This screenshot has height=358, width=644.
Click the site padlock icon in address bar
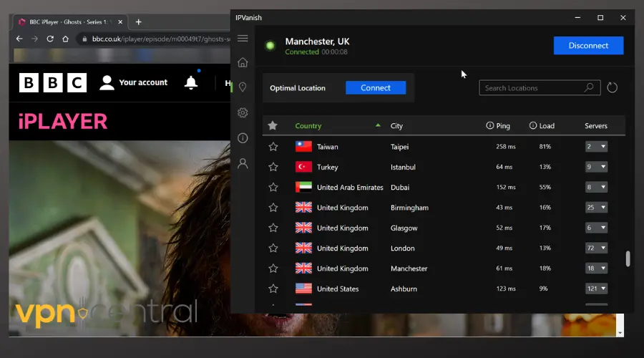click(x=84, y=39)
